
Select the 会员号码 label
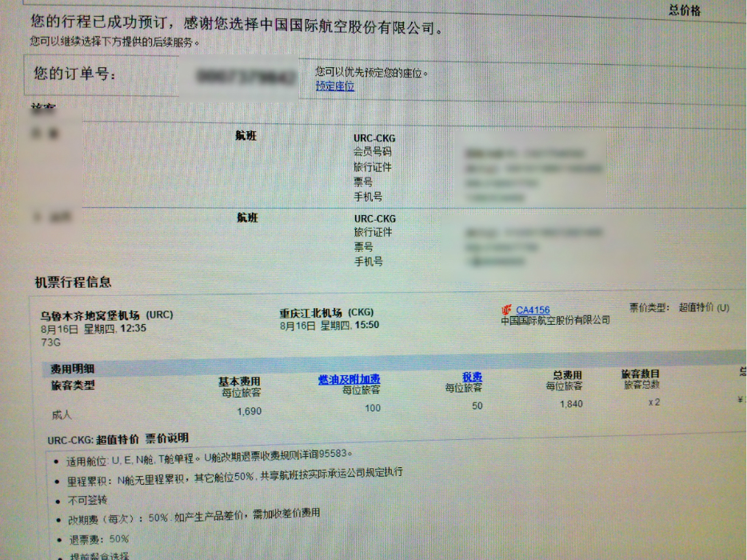pos(372,151)
